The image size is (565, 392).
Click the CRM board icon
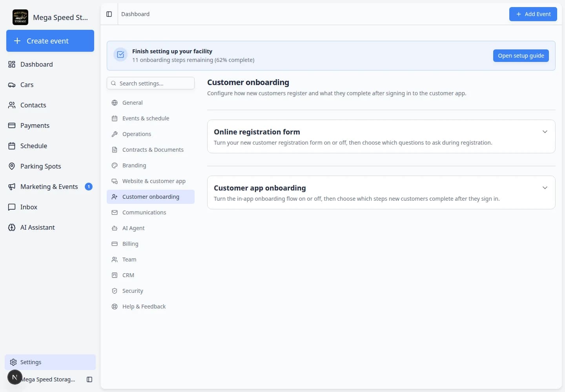[x=115, y=275]
